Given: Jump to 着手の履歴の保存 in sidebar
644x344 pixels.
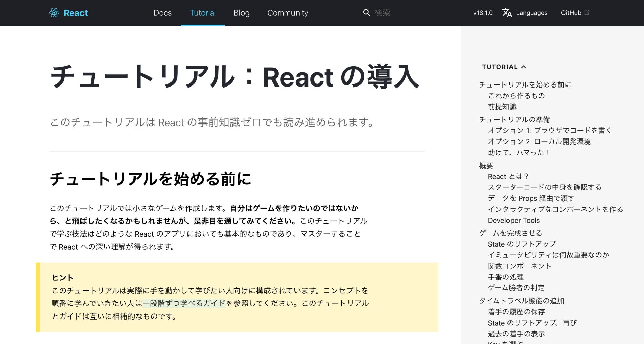Looking at the screenshot, I should [516, 312].
